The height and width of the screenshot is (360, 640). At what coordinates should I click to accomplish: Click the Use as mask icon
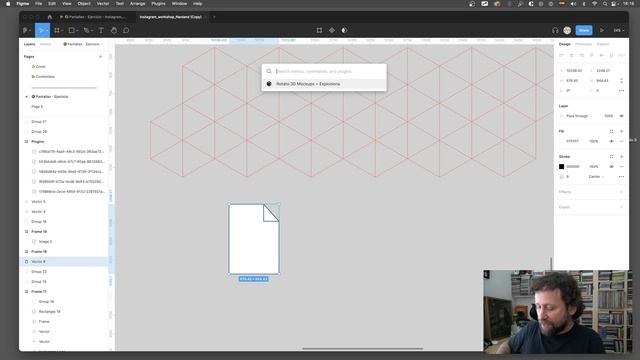point(344,30)
